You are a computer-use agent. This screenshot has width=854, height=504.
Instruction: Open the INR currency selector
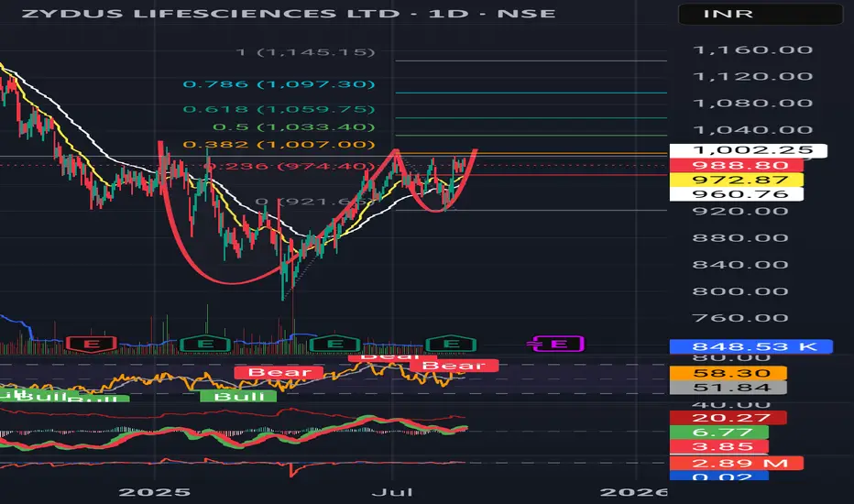761,14
